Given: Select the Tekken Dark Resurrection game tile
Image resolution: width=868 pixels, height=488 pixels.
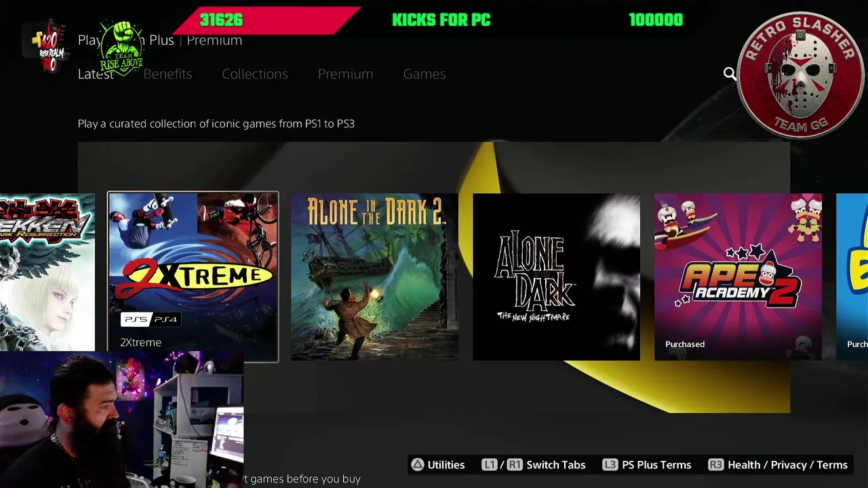Looking at the screenshot, I should coord(47,272).
